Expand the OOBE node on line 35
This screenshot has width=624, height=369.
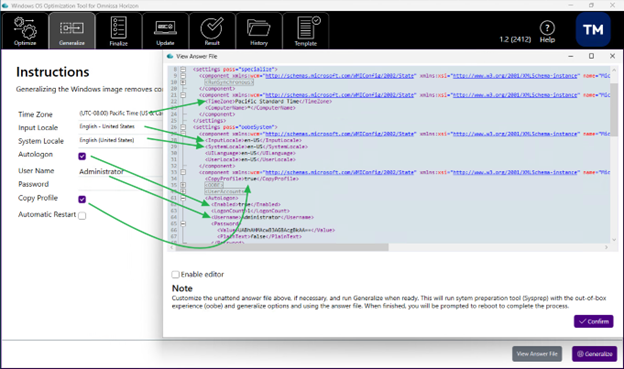(183, 185)
